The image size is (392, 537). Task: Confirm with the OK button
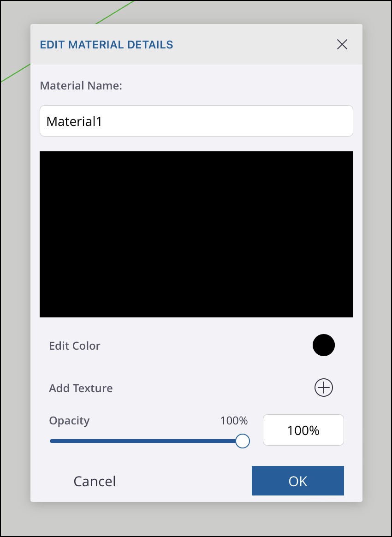[298, 481]
